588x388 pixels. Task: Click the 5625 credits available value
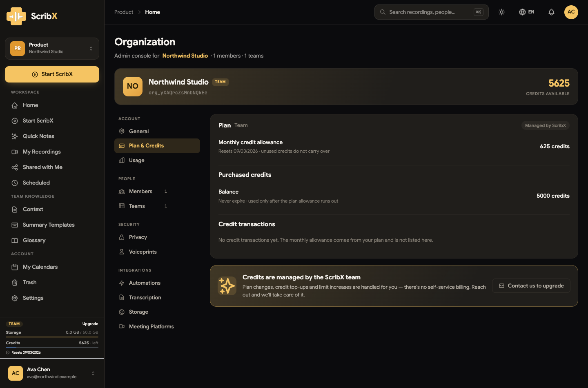559,83
